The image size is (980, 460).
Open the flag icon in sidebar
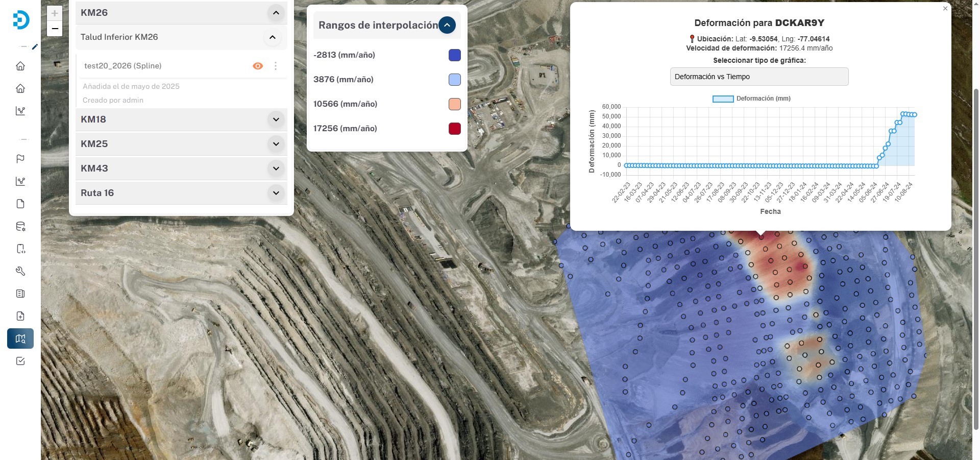click(20, 159)
